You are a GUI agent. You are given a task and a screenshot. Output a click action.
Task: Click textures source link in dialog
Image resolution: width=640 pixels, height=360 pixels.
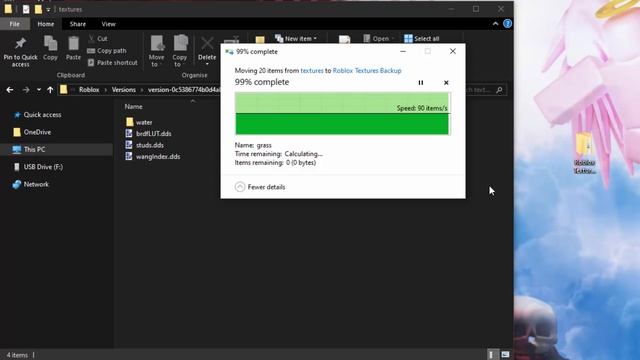click(x=312, y=71)
